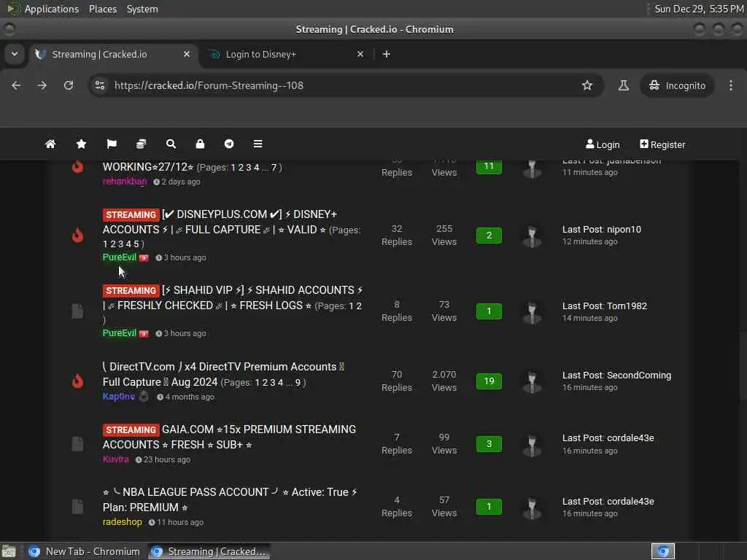Bookmark this page with the star icon
747x560 pixels.
(587, 85)
